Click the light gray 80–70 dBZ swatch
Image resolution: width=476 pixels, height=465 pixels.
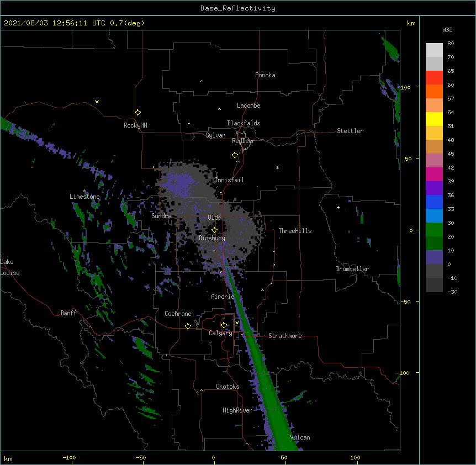434,50
